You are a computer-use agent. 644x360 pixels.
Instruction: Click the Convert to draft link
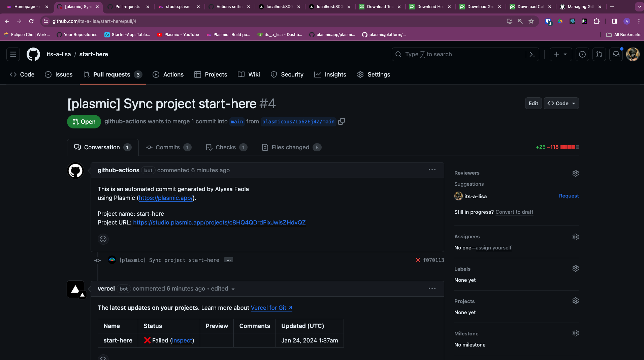(514, 212)
